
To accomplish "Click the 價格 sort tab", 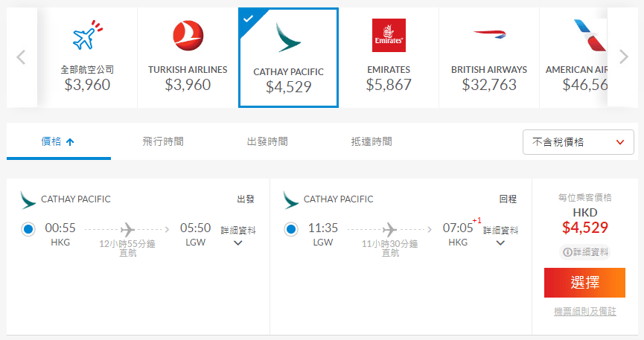I will (58, 141).
